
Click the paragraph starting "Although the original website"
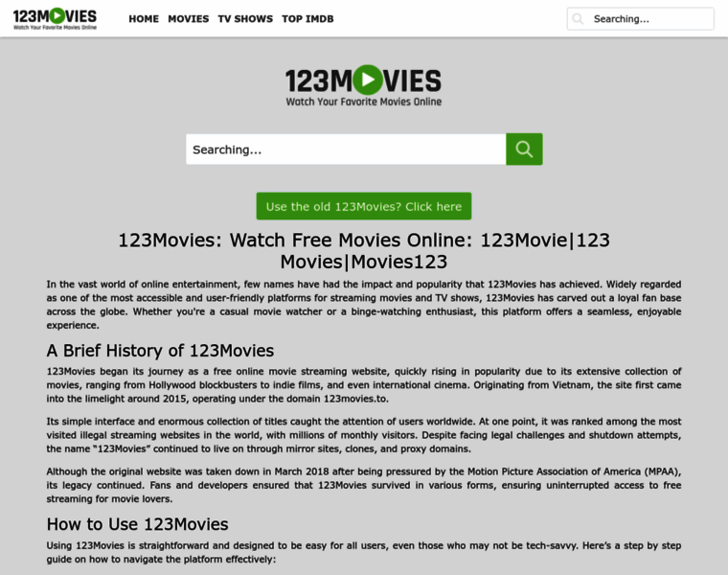pyautogui.click(x=364, y=485)
